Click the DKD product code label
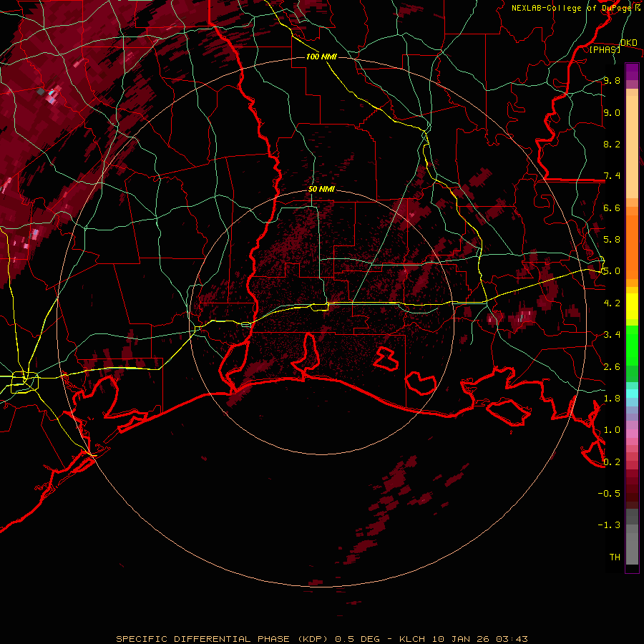Screen dimensions: 644x644 [x=629, y=42]
